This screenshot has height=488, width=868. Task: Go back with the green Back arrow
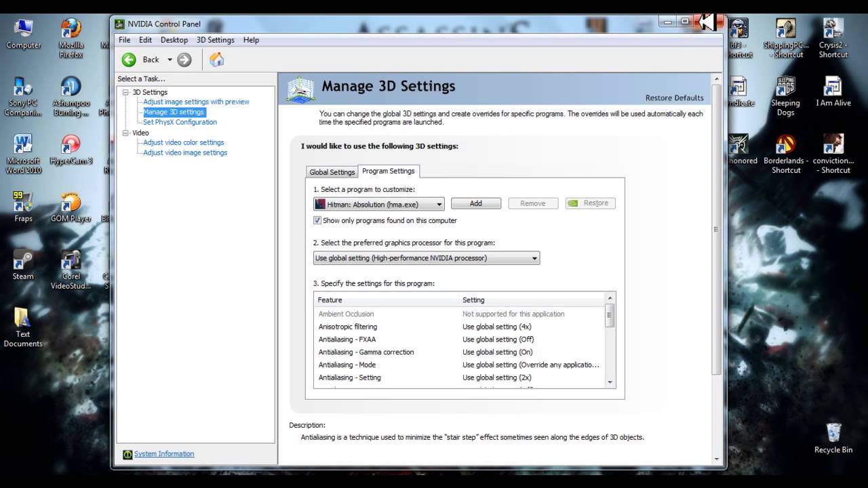coord(129,60)
